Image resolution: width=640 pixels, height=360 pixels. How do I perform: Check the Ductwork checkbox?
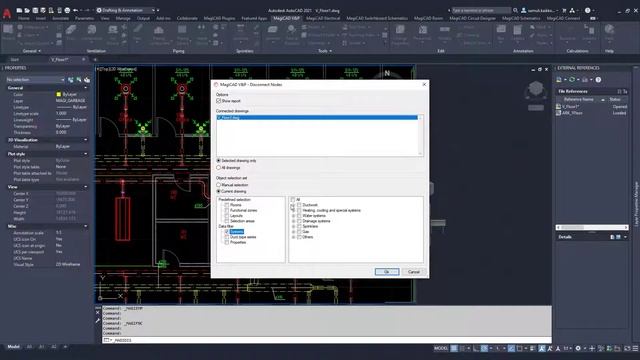299,205
